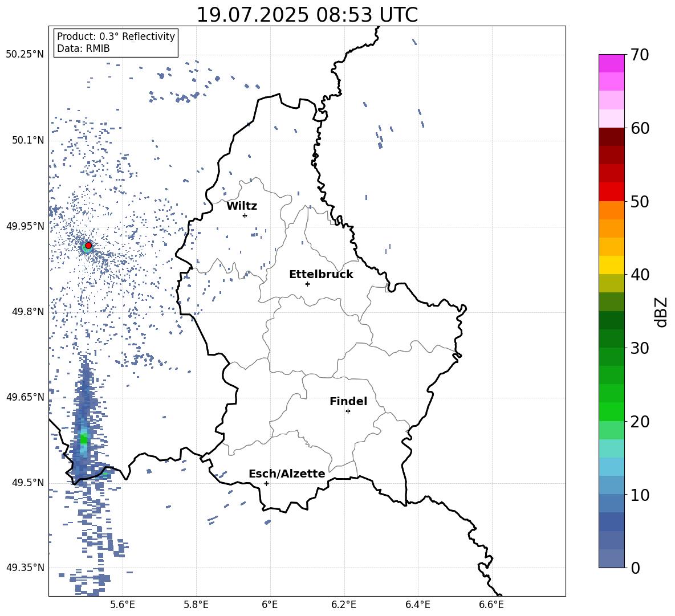
Task: Click the longitude label 5.8°E
Action: pos(196,605)
